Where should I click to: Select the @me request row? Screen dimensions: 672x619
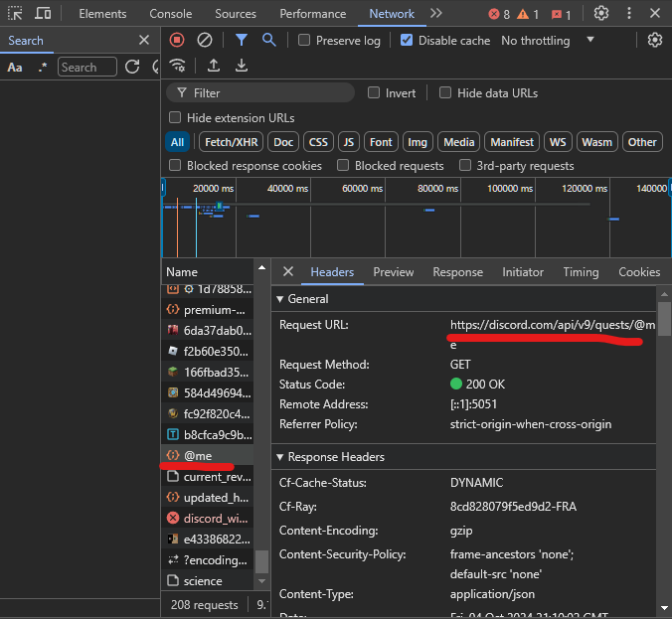[x=208, y=455]
